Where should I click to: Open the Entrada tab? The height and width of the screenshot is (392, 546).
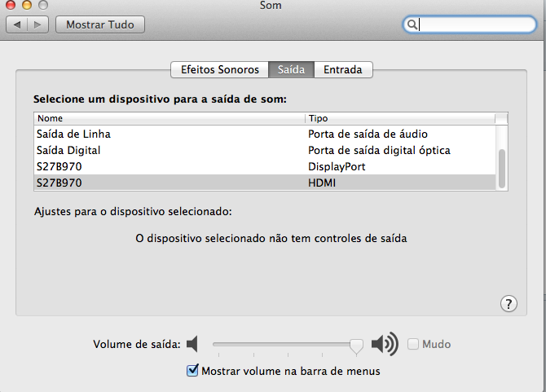(343, 70)
